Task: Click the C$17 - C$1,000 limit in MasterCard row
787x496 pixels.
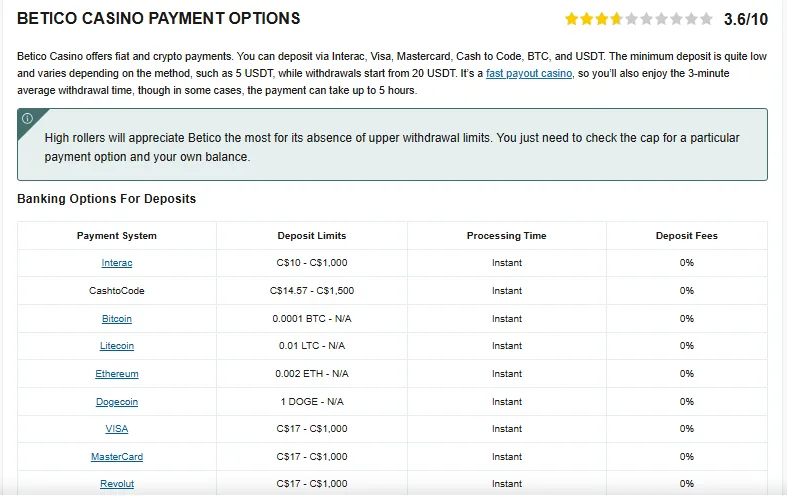Action: coord(312,457)
